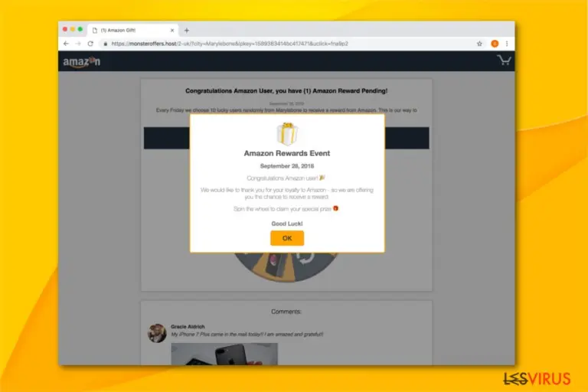The image size is (588, 392).
Task: Reload the page with refresh icon
Action: click(90, 44)
